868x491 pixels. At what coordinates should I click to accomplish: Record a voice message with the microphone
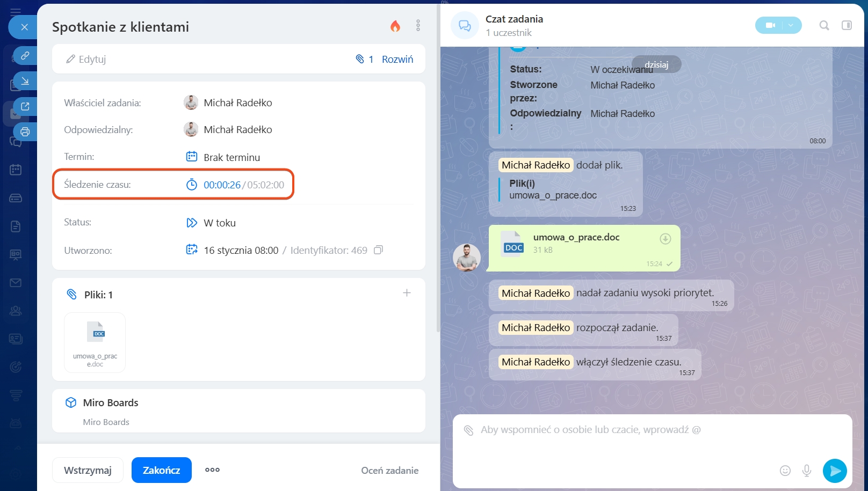point(807,471)
